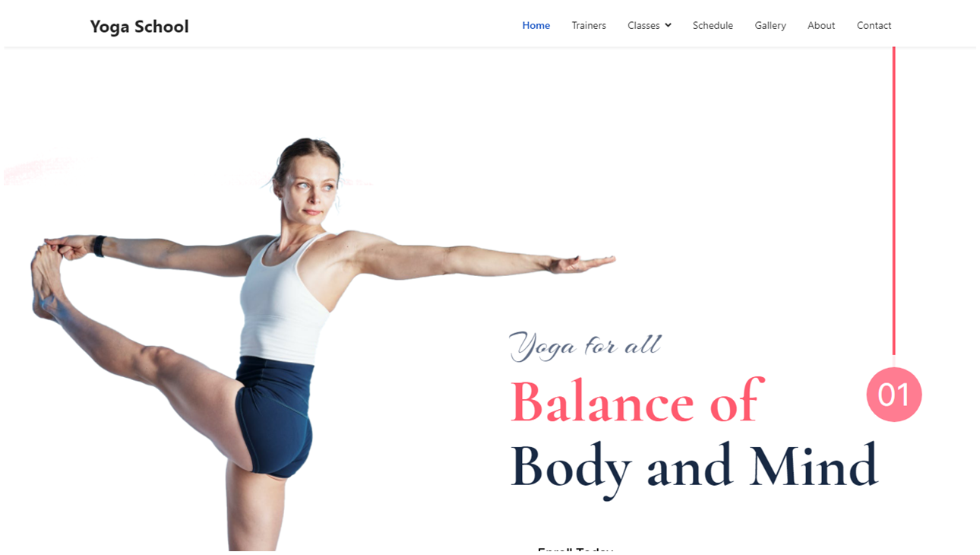The image size is (980, 555).
Task: Click the woman's black wristband
Action: [99, 246]
